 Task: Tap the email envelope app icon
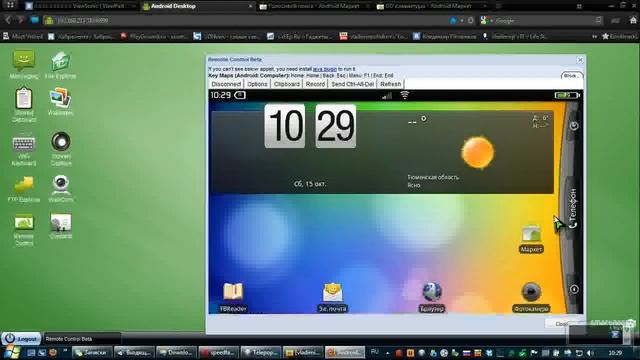coord(333,297)
